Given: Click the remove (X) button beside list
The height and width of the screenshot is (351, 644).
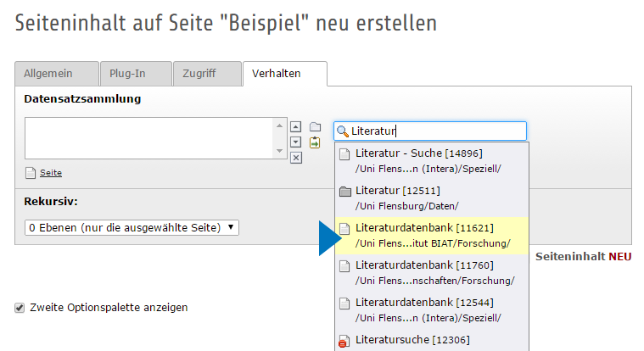Looking at the screenshot, I should 296,157.
